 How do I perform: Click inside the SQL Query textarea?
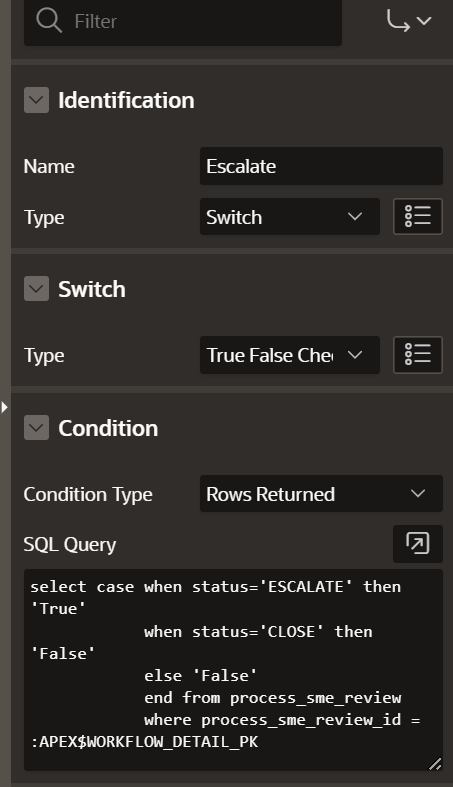(233, 670)
